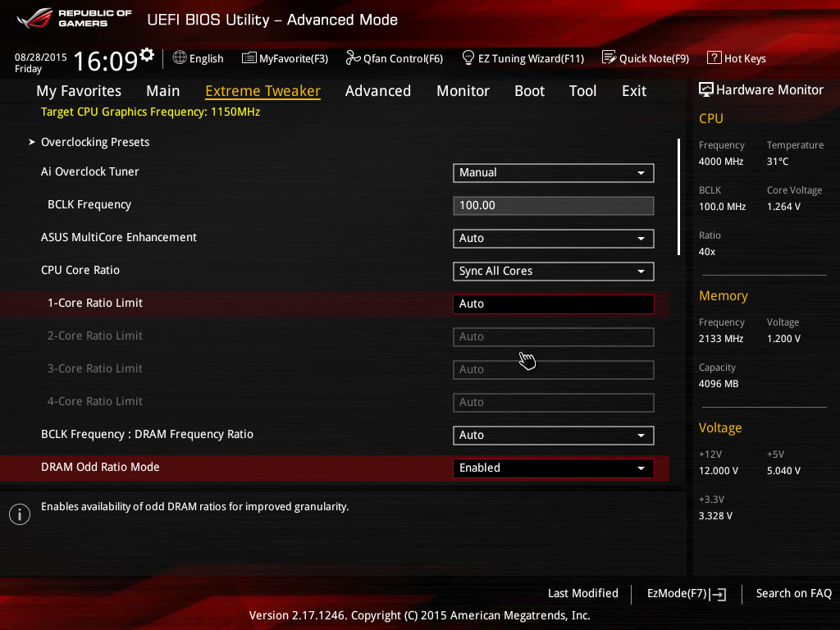
Task: Expand the Overclocking Presets submenu
Action: [95, 142]
